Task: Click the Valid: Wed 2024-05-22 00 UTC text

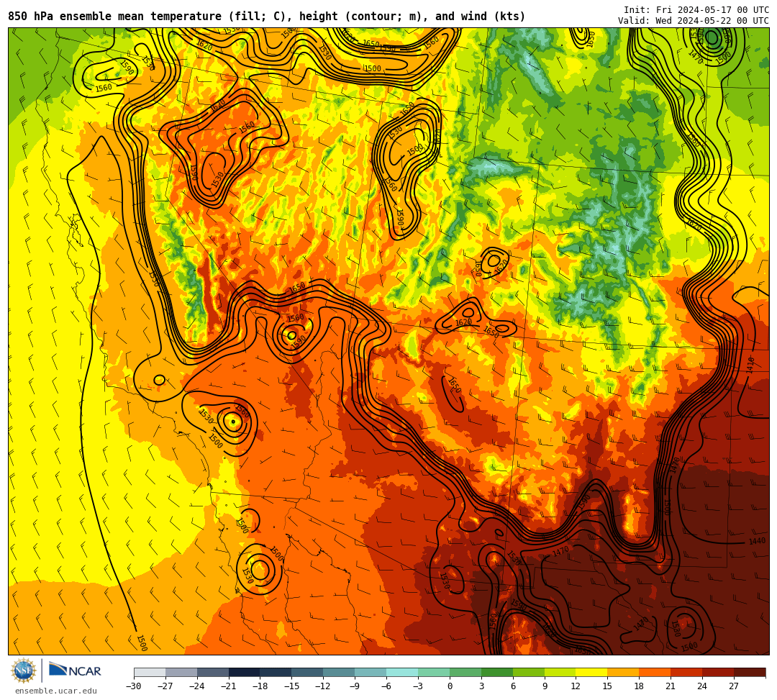Action: (694, 21)
